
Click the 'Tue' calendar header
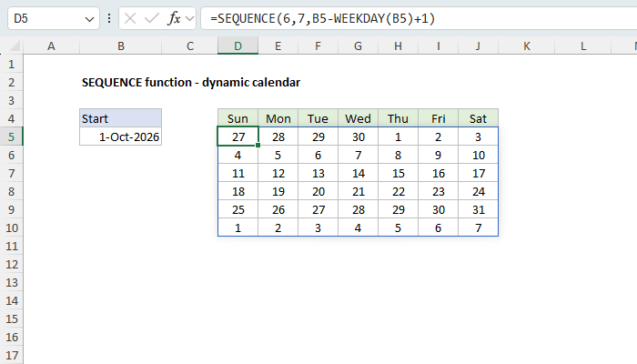(x=318, y=118)
